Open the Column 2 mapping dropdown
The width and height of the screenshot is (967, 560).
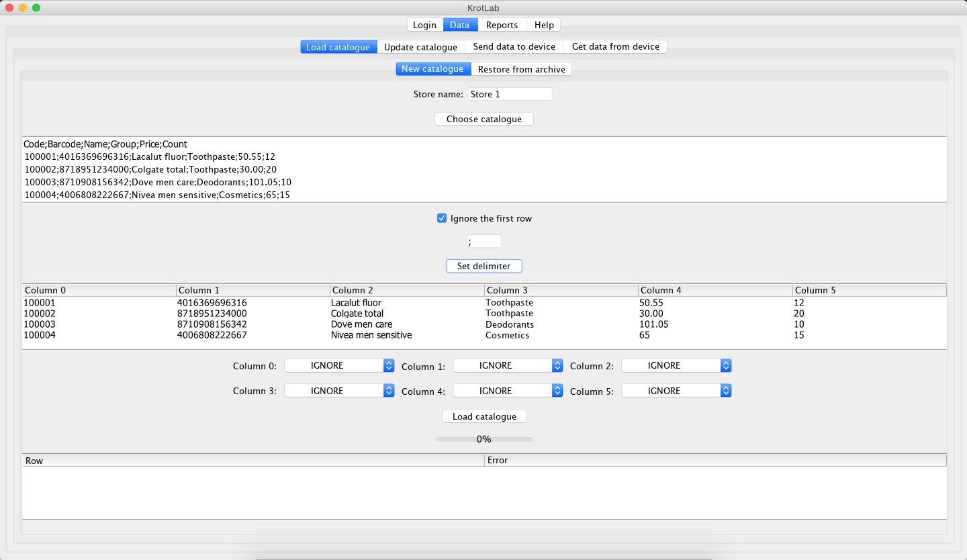coord(676,365)
